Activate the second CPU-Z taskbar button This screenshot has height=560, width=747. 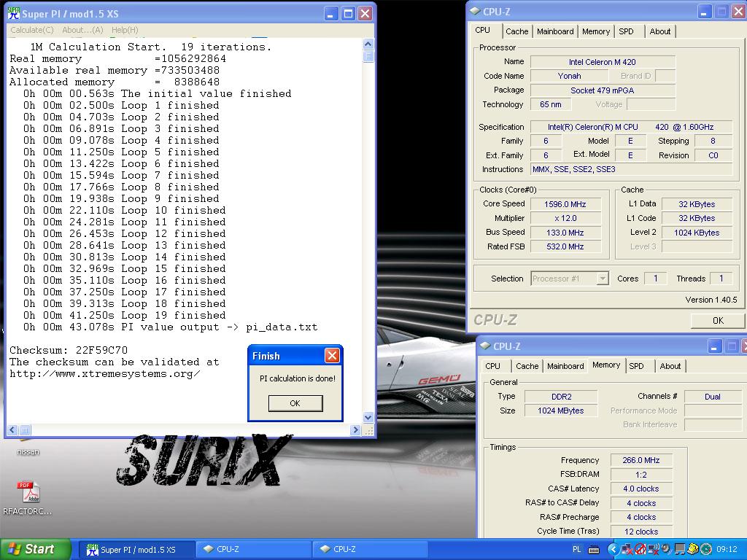370,550
